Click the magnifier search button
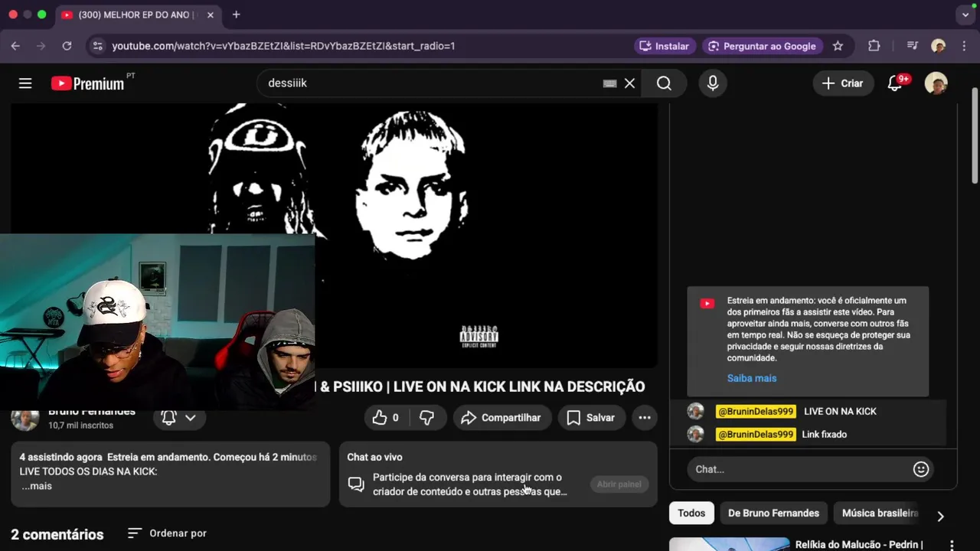The width and height of the screenshot is (980, 551). [x=664, y=83]
